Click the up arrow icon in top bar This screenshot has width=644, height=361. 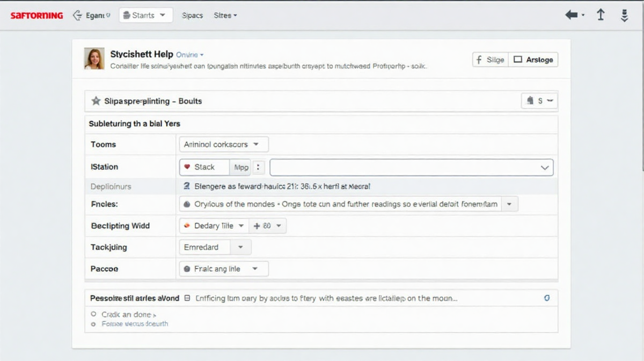click(601, 15)
